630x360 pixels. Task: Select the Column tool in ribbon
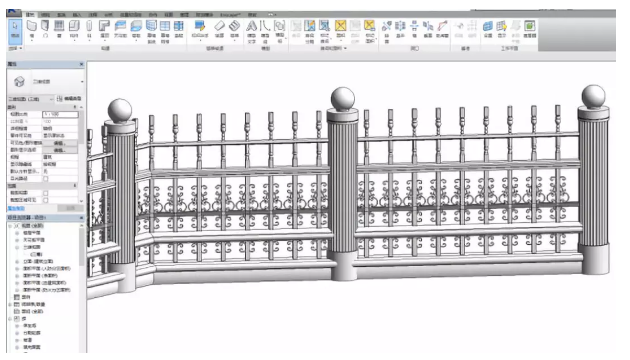[x=89, y=29]
